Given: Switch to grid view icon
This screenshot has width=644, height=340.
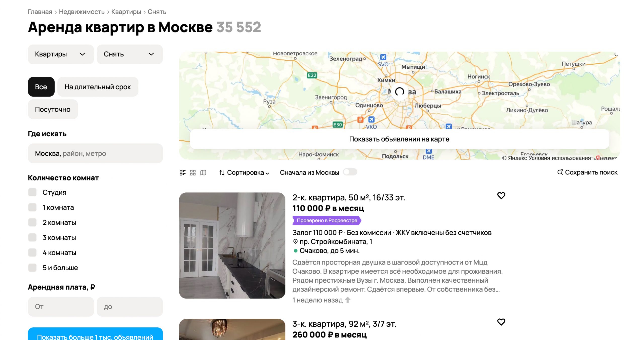Looking at the screenshot, I should 193,173.
